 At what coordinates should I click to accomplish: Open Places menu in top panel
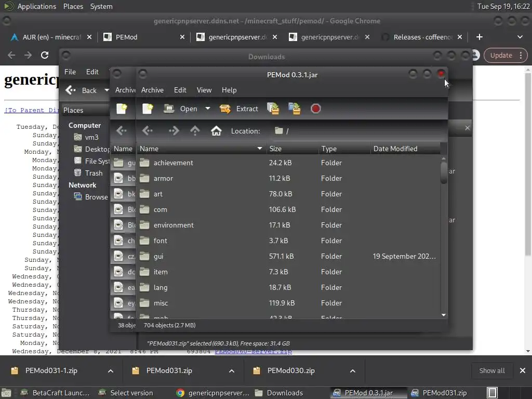[x=73, y=6]
